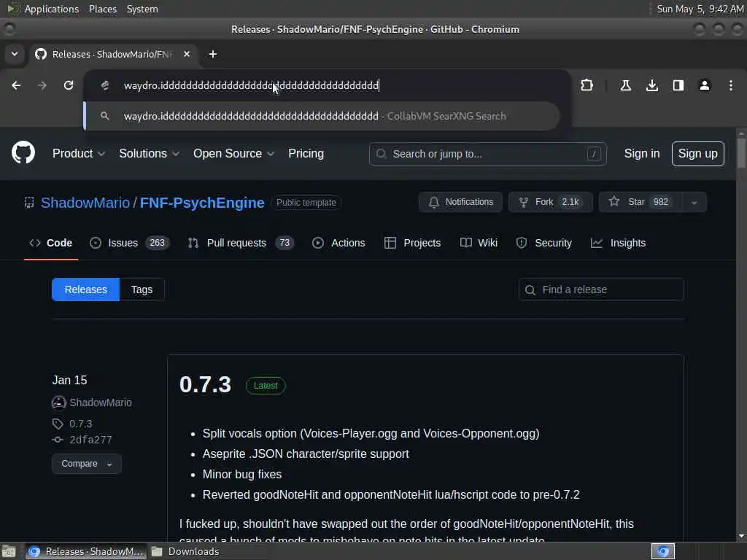Open the extensions puzzle icon
Screen dimensions: 747x560
click(x=587, y=85)
